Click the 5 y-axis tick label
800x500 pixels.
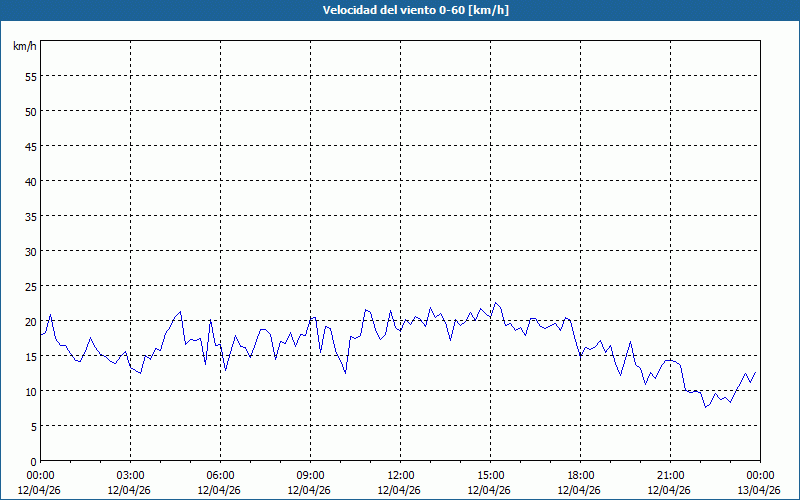point(33,426)
